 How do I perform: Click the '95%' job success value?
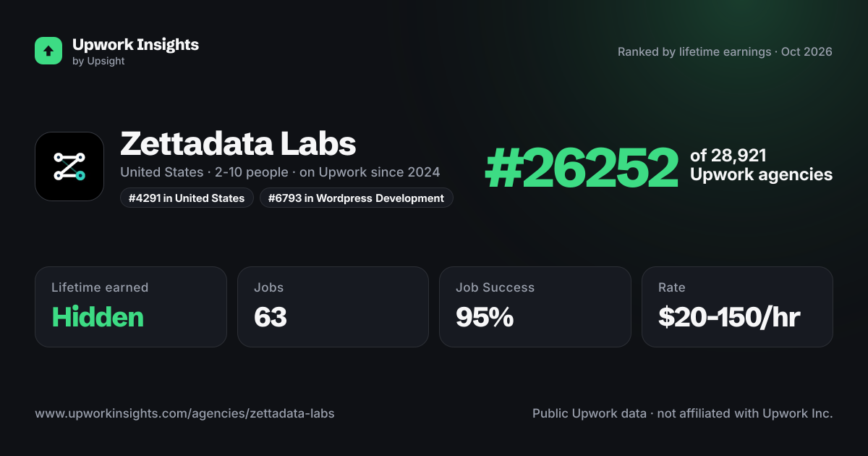(485, 317)
